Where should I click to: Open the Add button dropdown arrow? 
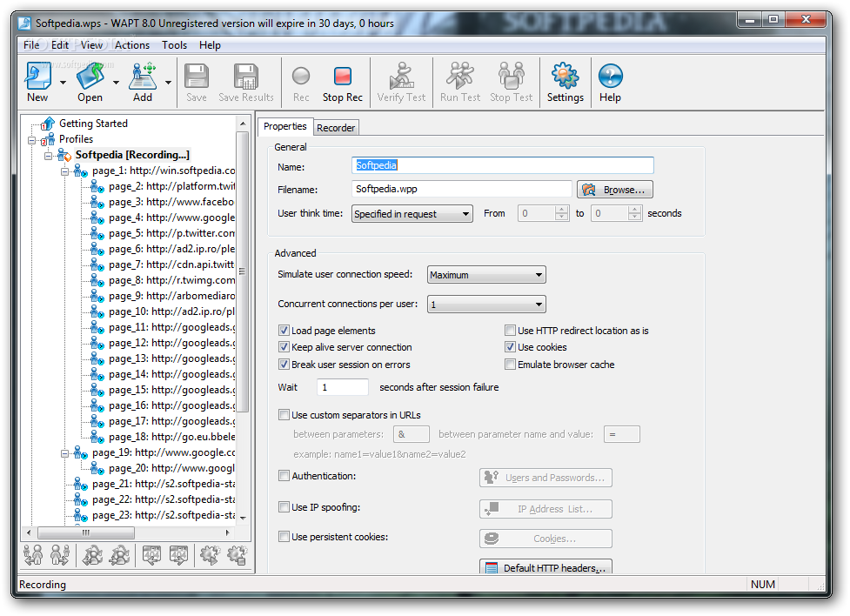[x=168, y=83]
